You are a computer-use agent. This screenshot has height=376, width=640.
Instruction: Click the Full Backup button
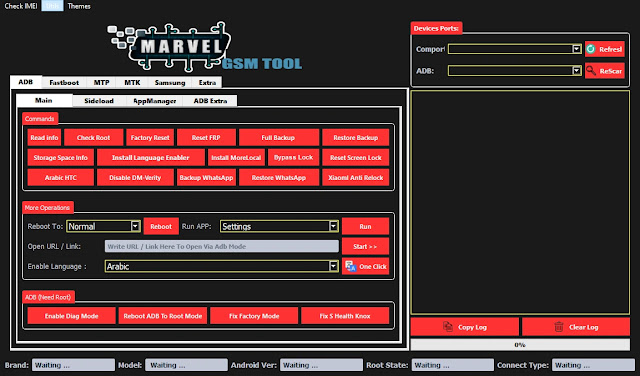(279, 138)
